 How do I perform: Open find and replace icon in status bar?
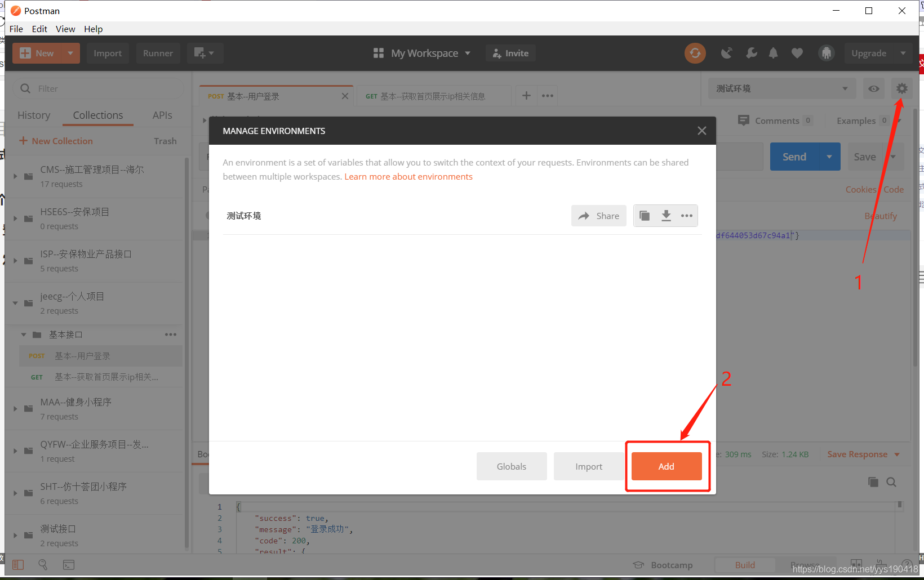click(x=43, y=564)
